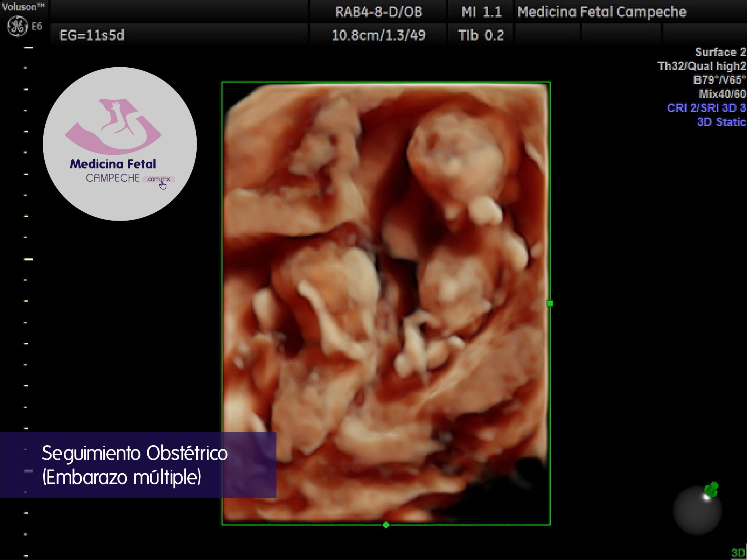Screen dimensions: 747x560
Task: Click the large depth scale marker at mid-height
Action: (28, 259)
